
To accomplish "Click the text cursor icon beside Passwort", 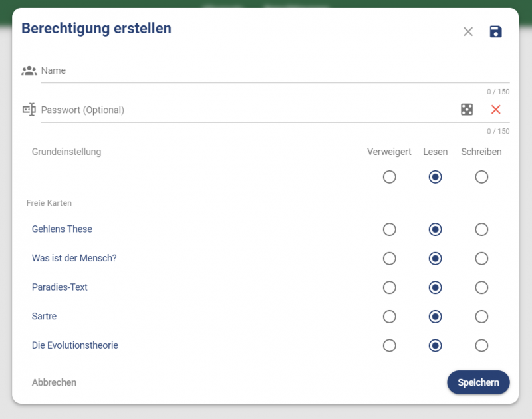I will pyautogui.click(x=29, y=110).
